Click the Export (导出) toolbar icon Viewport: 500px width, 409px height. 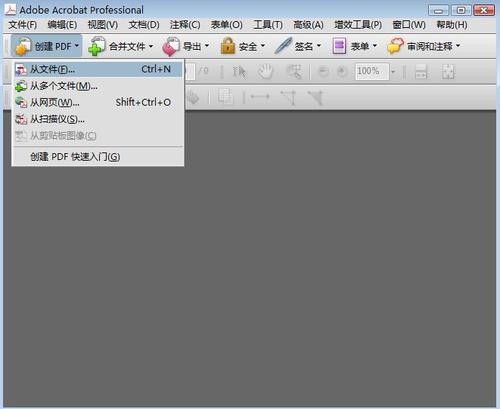pyautogui.click(x=171, y=46)
